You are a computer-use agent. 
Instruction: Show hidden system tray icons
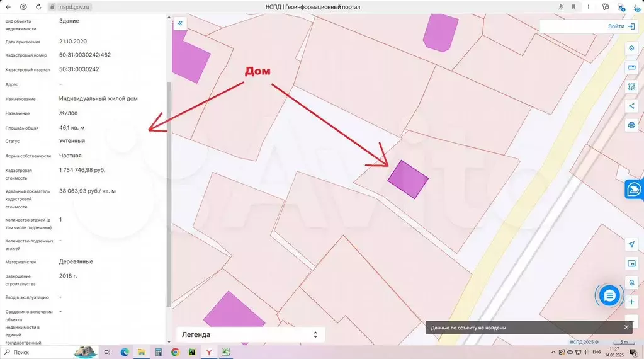click(553, 353)
